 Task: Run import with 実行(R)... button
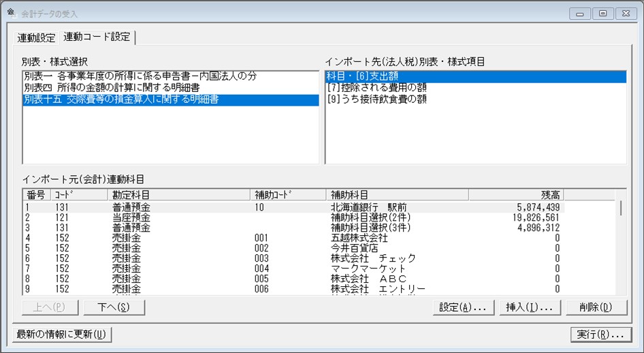click(601, 335)
